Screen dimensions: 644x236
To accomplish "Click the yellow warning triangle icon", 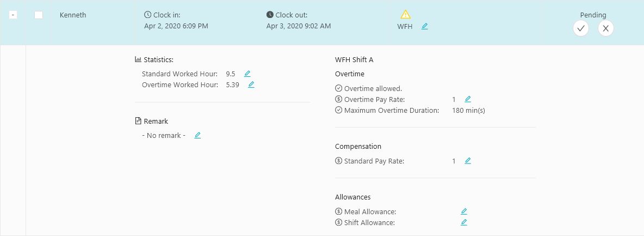I will click(405, 15).
